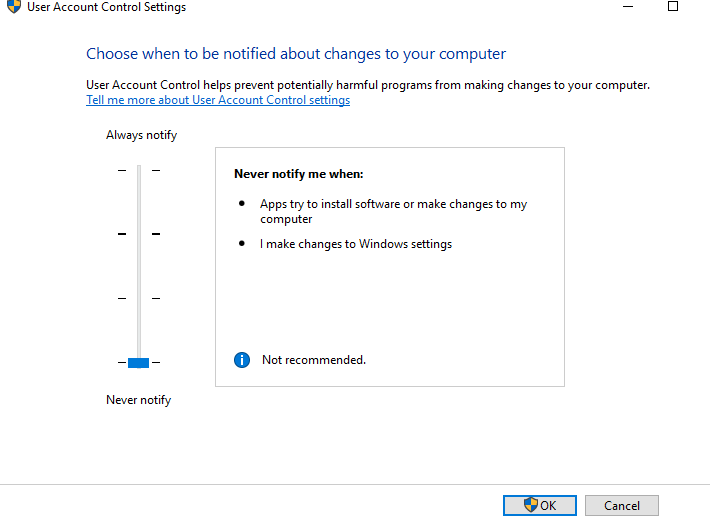Set slider to the second tick from top
The height and width of the screenshot is (529, 710).
pos(139,234)
